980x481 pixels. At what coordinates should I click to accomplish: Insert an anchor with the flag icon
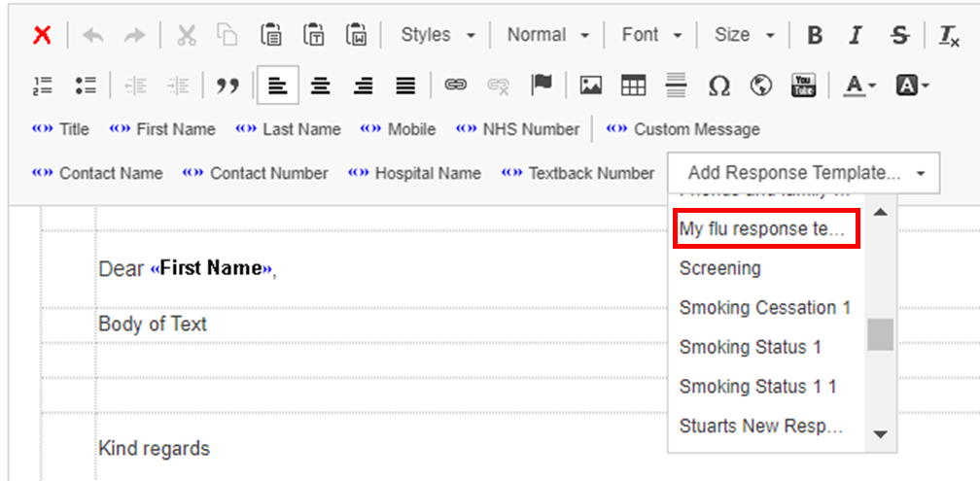pyautogui.click(x=542, y=86)
